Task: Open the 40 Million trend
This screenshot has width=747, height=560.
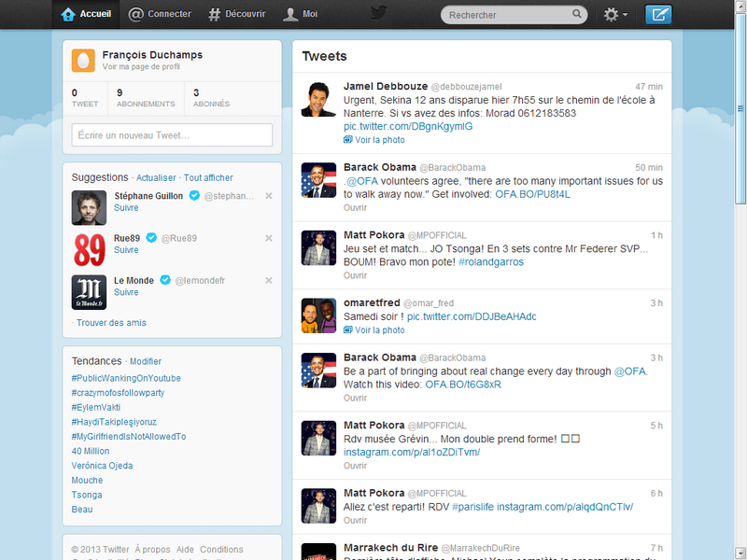Action: (x=91, y=451)
